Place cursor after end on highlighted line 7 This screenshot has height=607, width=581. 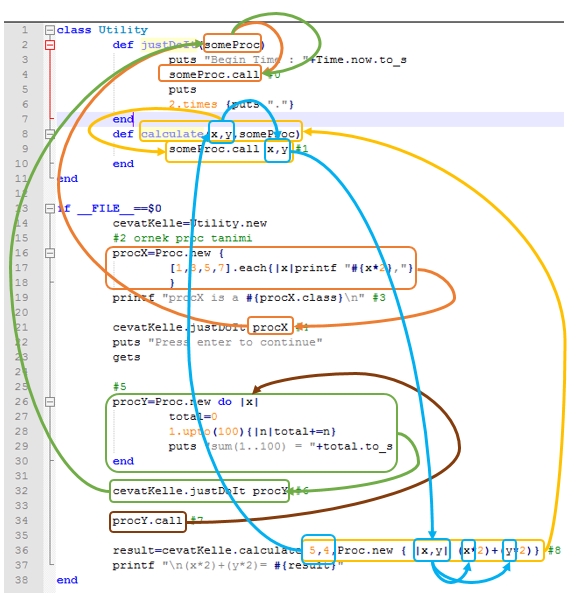click(134, 119)
